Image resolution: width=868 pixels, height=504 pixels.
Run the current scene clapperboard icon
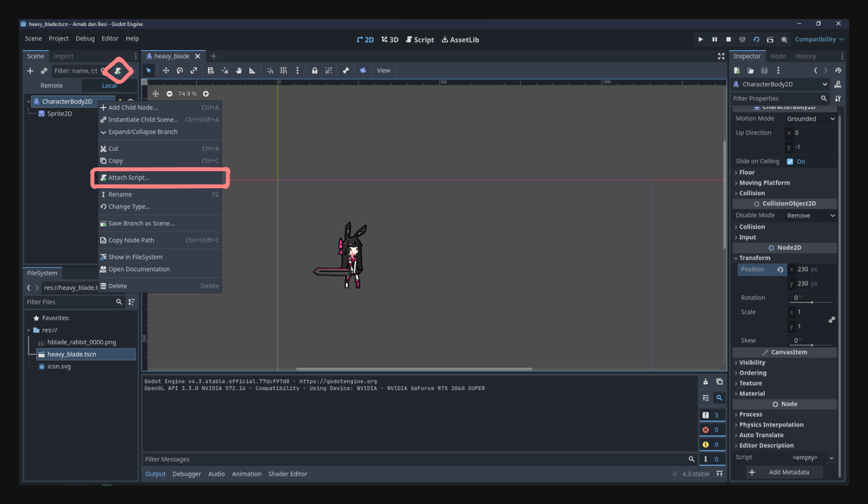tap(770, 39)
